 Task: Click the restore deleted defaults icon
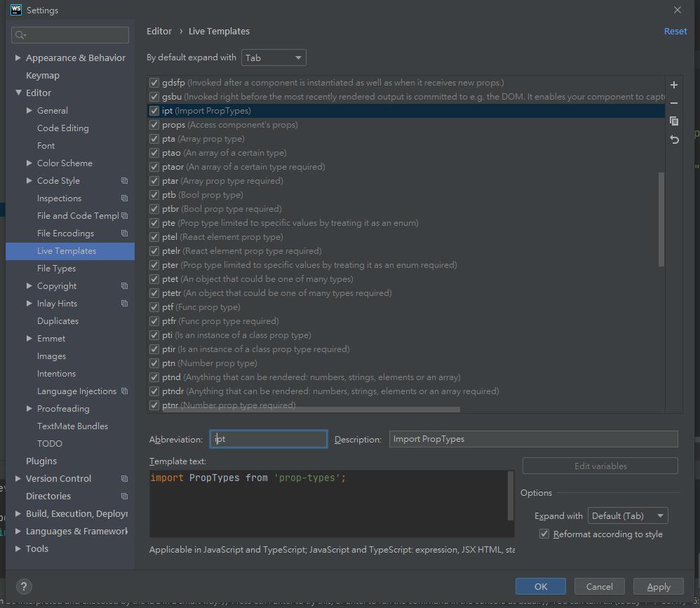pyautogui.click(x=674, y=140)
